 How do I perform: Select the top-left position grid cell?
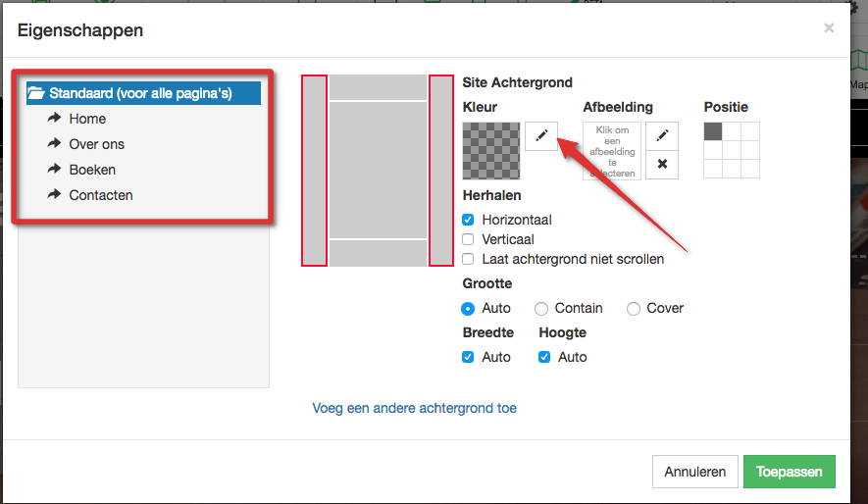click(713, 131)
